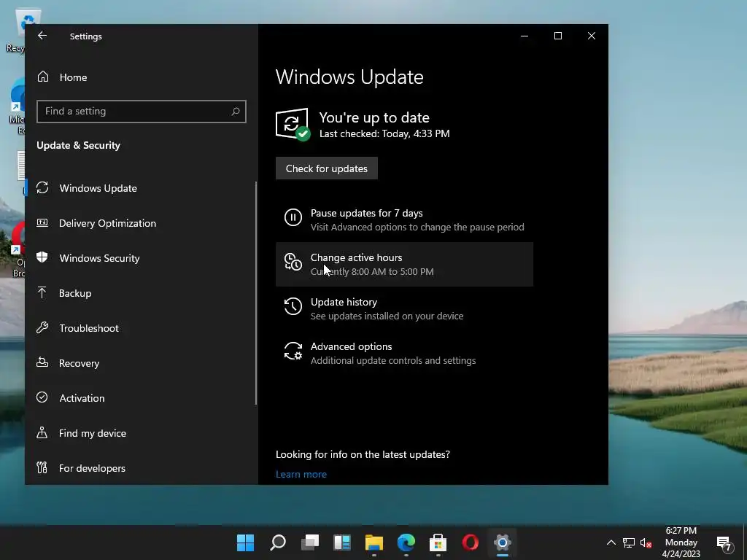Click the back arrow in Settings
The width and height of the screenshot is (747, 560).
42,36
